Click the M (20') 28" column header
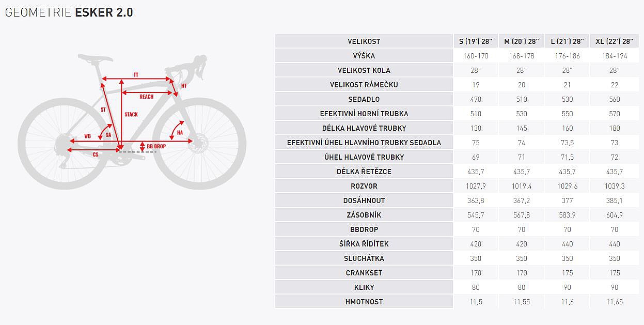This screenshot has height=325, width=644. coord(521,41)
